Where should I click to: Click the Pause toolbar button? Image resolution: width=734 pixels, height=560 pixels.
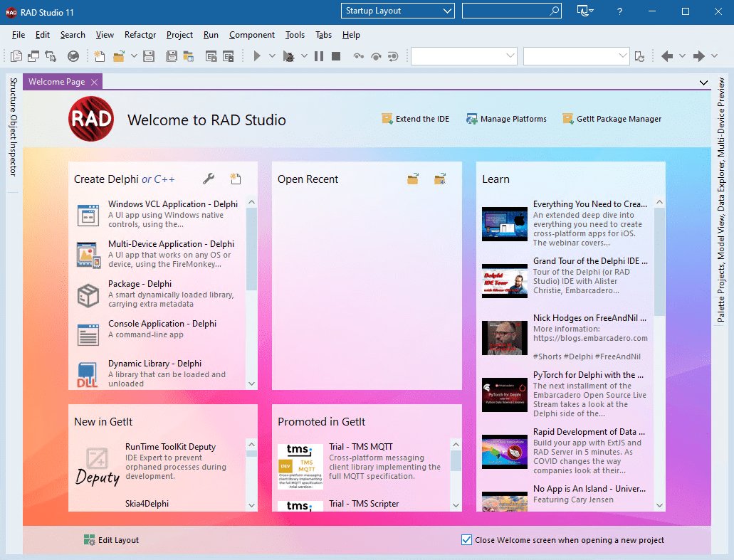click(319, 56)
